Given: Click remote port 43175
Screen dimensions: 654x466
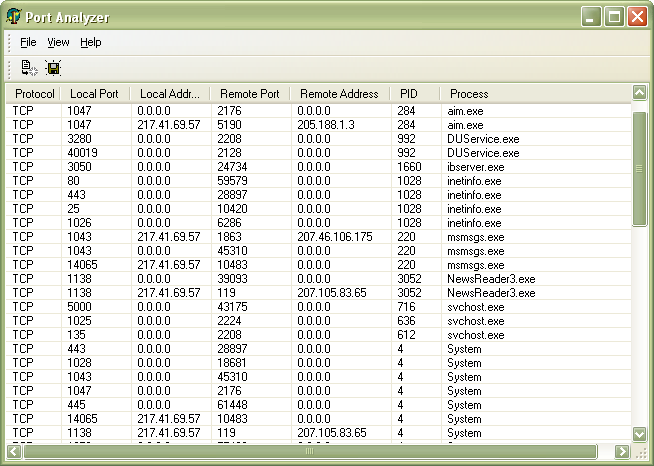Looking at the screenshot, I should click(232, 307).
